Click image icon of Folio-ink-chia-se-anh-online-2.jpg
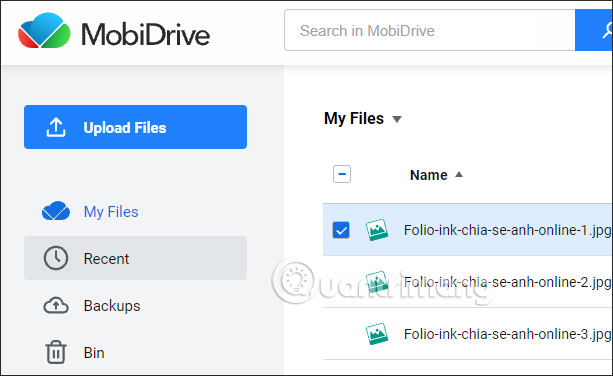This screenshot has width=613, height=376. pos(376,282)
